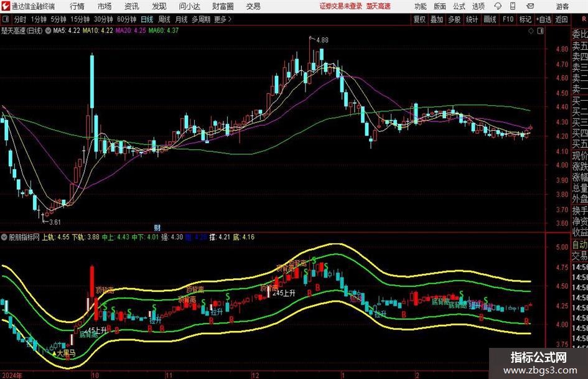Switch to 60分钟 period
This screenshot has width=588, height=379.
[x=126, y=19]
